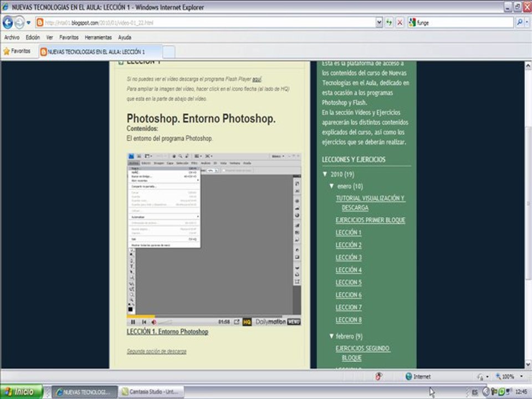This screenshot has width=532, height=399.
Task: Open LECCIÓN 2 in sidebar
Action: click(349, 245)
